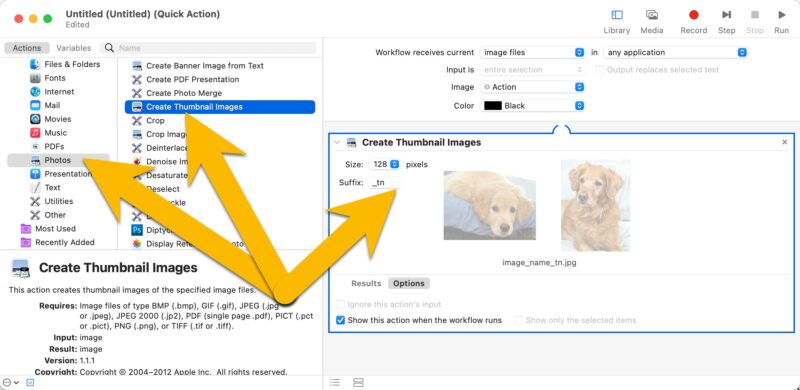Screen dimensions: 800x390
Task: Select the Mail category
Action: 52,106
